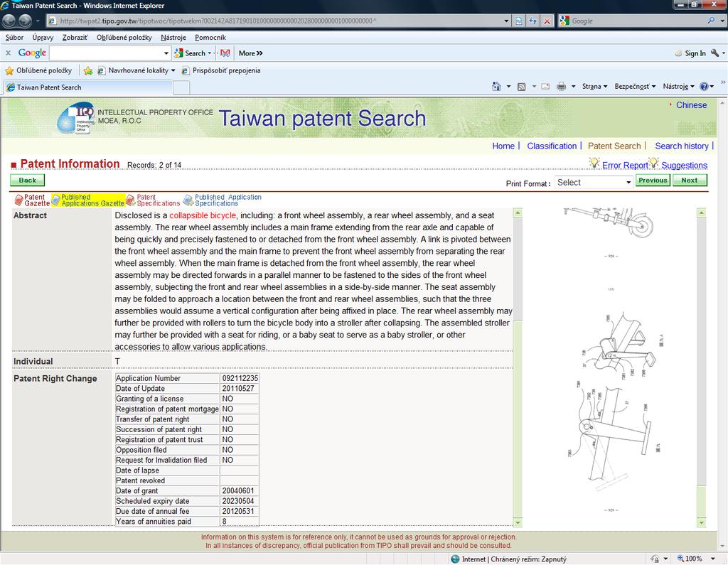728x565 pixels.
Task: Click the Google toolbar wrench settings icon
Action: tap(715, 53)
